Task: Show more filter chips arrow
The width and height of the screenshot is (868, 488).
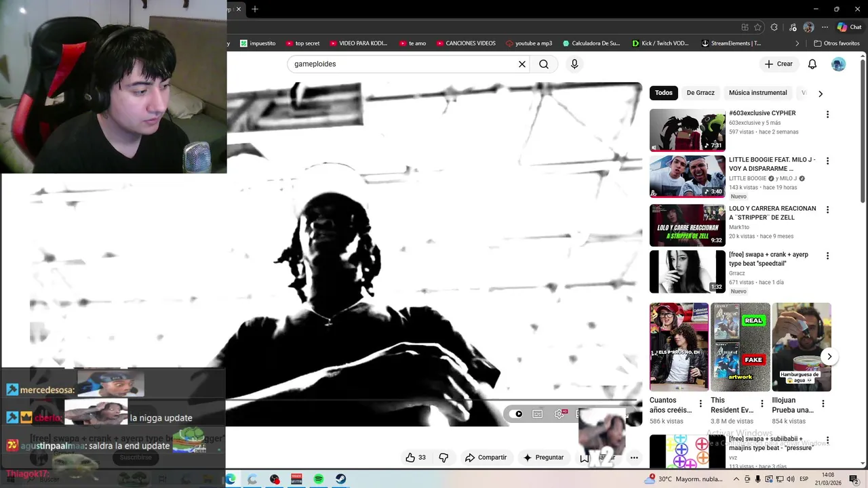Action: pyautogui.click(x=820, y=94)
